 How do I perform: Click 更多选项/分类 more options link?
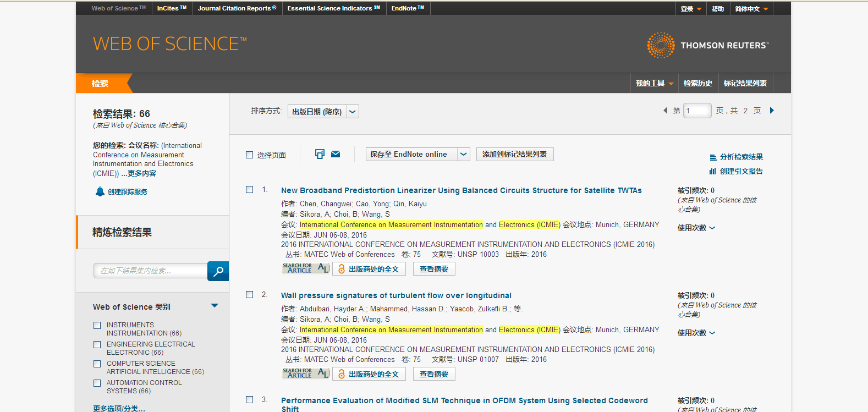pyautogui.click(x=119, y=408)
